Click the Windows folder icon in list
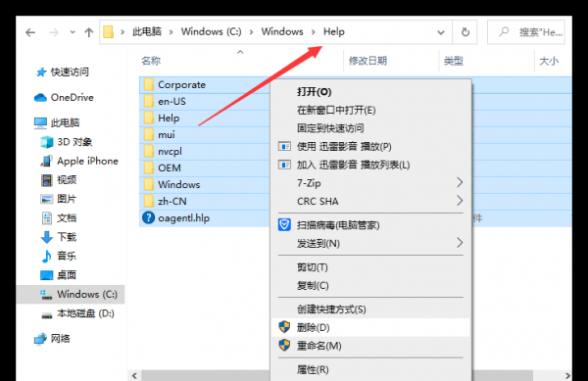This screenshot has width=588, height=381. coord(149,184)
